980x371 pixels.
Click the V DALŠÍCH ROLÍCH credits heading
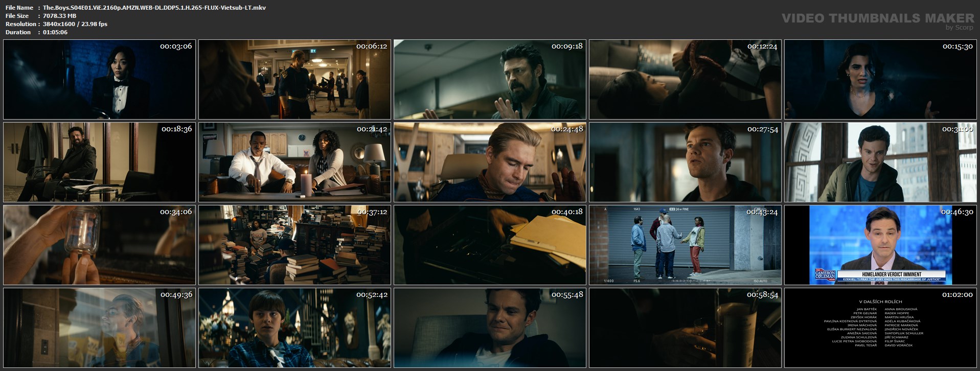[x=880, y=302]
